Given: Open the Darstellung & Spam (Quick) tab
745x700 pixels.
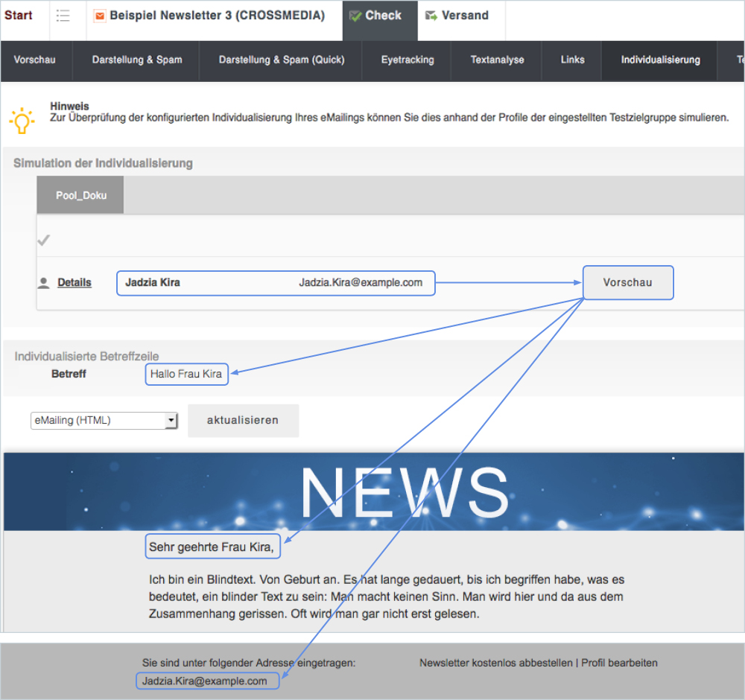Looking at the screenshot, I should tap(282, 60).
